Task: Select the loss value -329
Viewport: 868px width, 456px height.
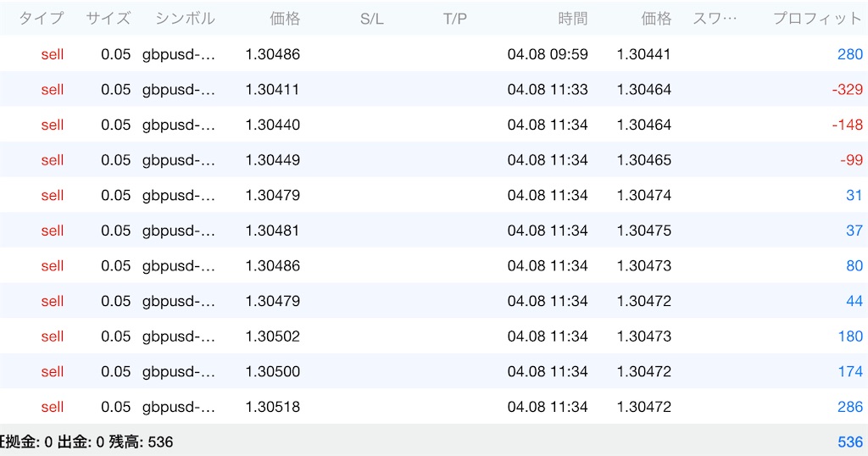Action: [847, 90]
